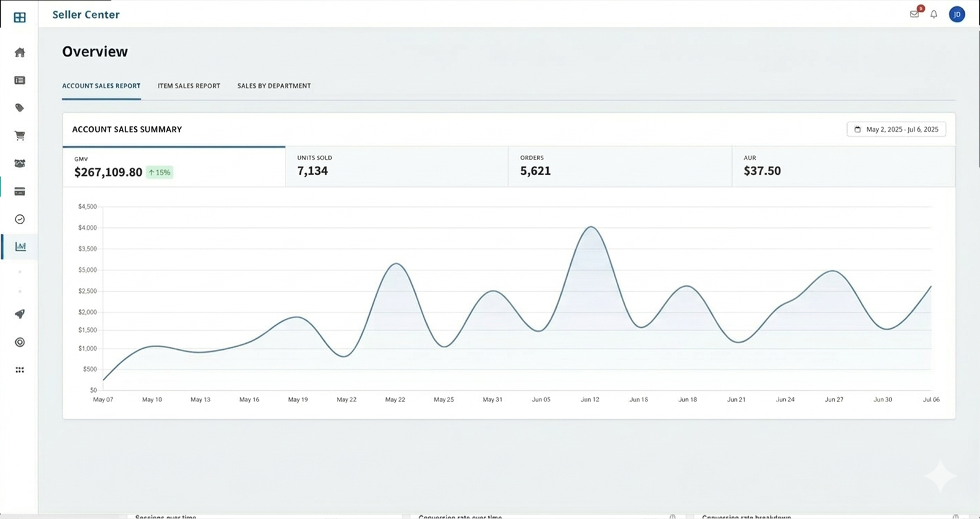Viewport: 980px width, 519px height.
Task: Open the shopping cart icon in the sidebar
Action: pyautogui.click(x=20, y=136)
